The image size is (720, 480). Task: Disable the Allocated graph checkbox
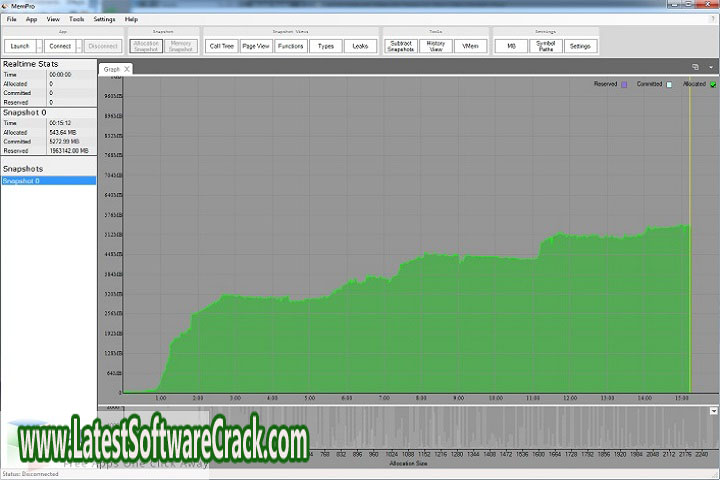click(x=713, y=85)
